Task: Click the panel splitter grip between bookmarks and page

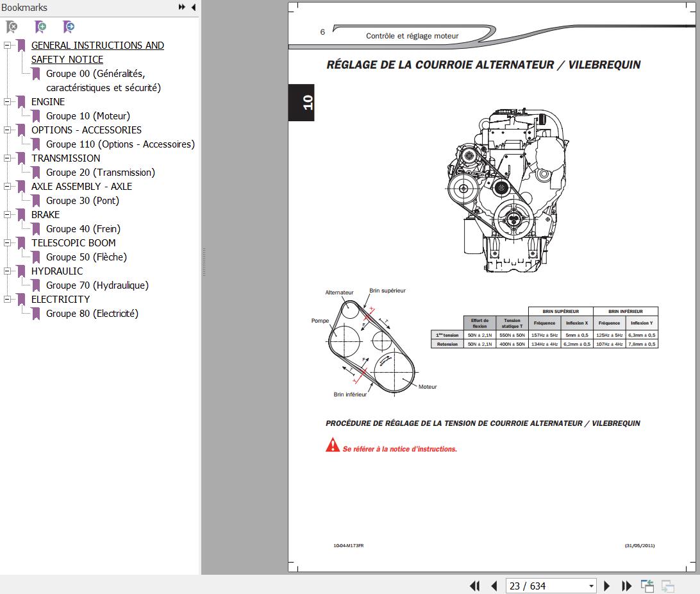Action: click(204, 262)
